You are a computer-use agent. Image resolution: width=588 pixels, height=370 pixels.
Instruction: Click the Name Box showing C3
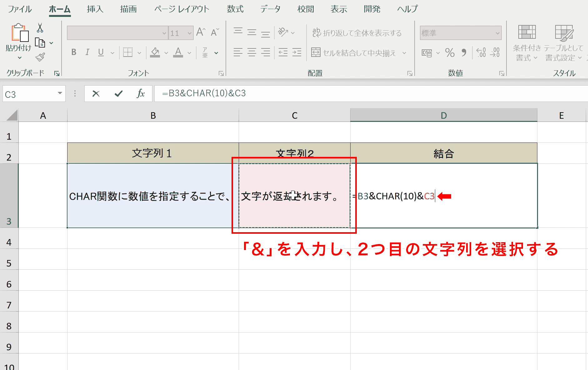[x=34, y=94]
